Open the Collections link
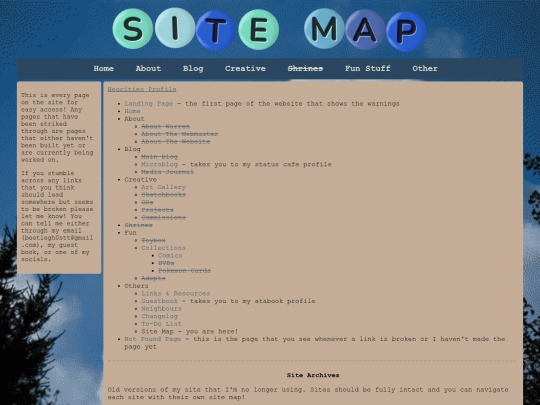540x405 pixels. click(164, 248)
